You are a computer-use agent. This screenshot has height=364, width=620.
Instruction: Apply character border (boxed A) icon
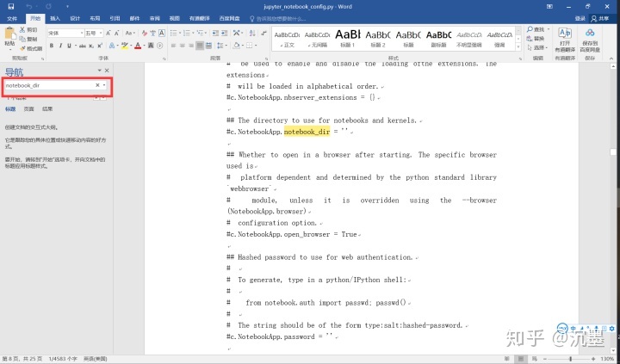pos(162,34)
